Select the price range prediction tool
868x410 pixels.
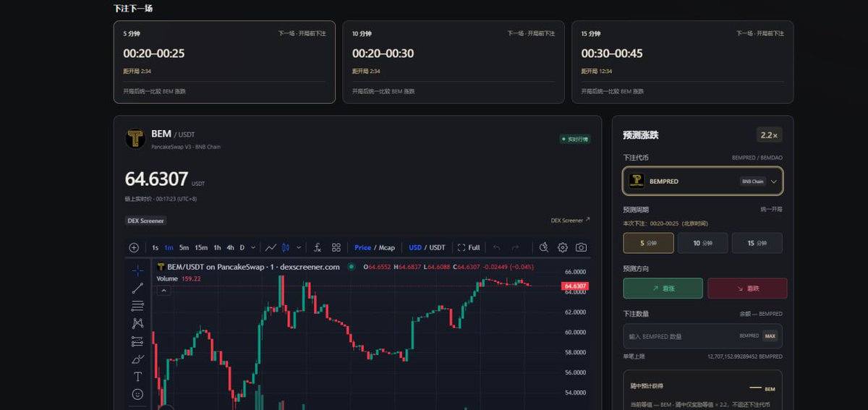tap(137, 341)
